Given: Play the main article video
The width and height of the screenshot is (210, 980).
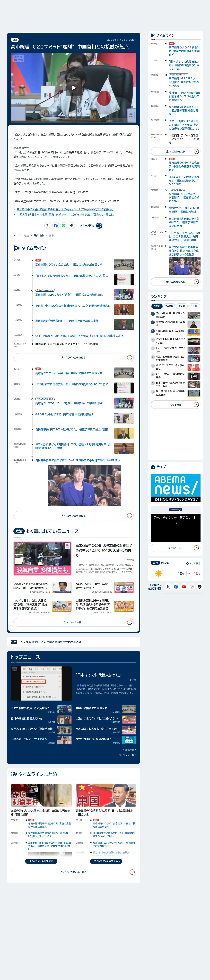Looking at the screenshot, I should (x=74, y=88).
